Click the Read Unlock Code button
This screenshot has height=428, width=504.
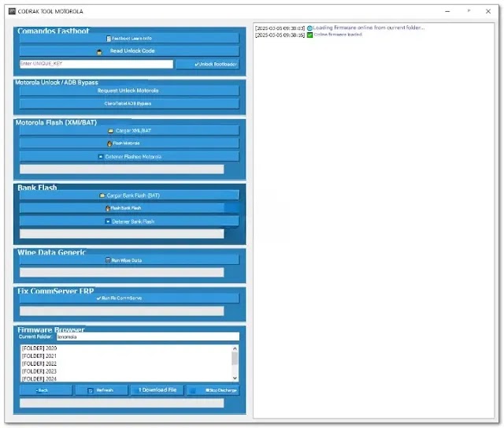point(129,51)
